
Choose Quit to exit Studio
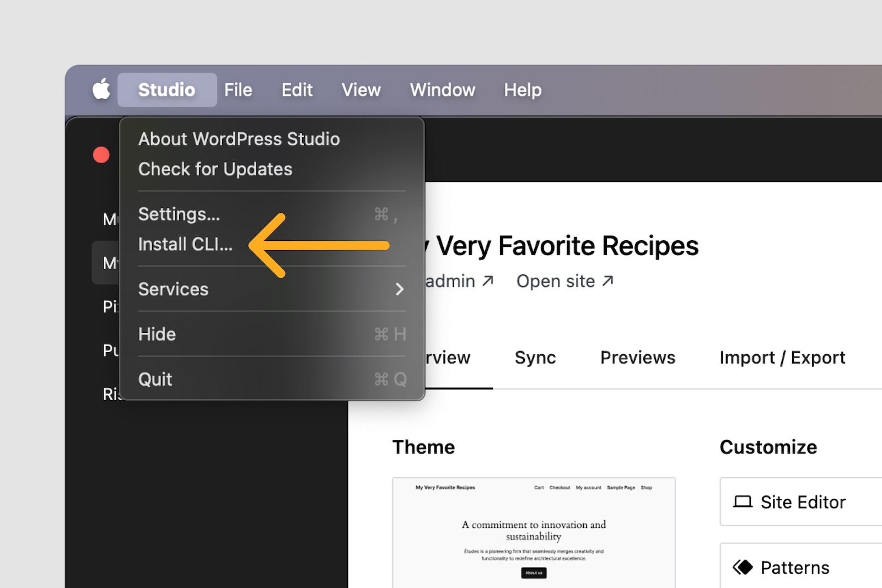(155, 379)
